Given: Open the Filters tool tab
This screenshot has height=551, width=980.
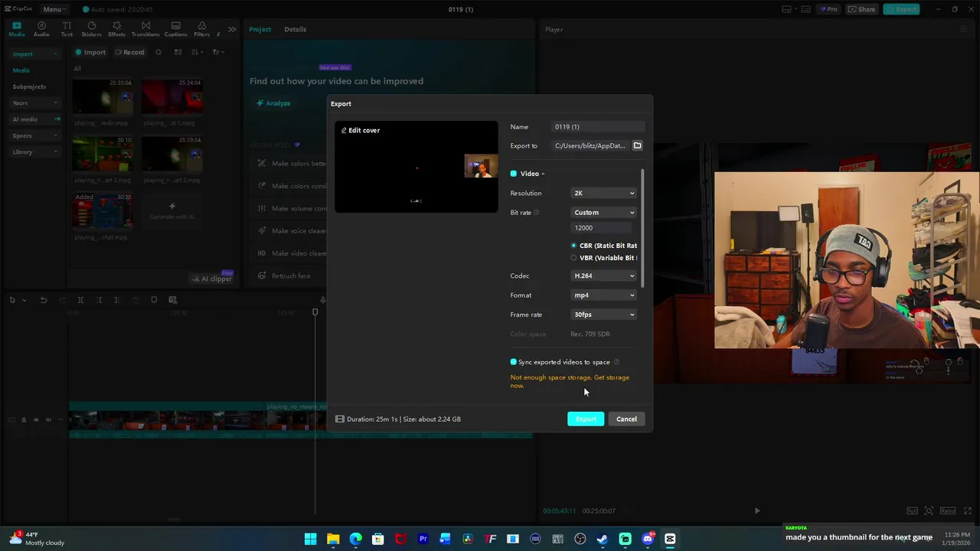Looking at the screenshot, I should (201, 29).
